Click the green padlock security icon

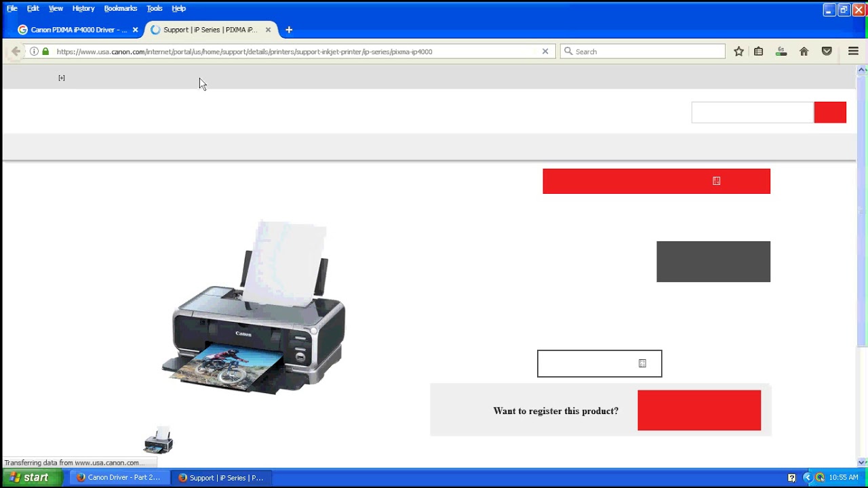pos(45,52)
